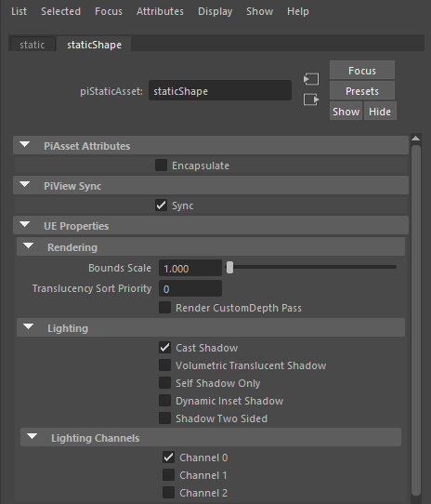This screenshot has width=431, height=504.
Task: Open the Attributes menu
Action: pyautogui.click(x=160, y=11)
